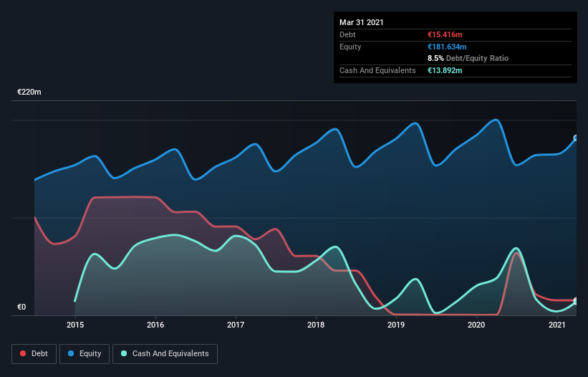Click the red Debt legend dot
The image size is (588, 377).
(23, 354)
